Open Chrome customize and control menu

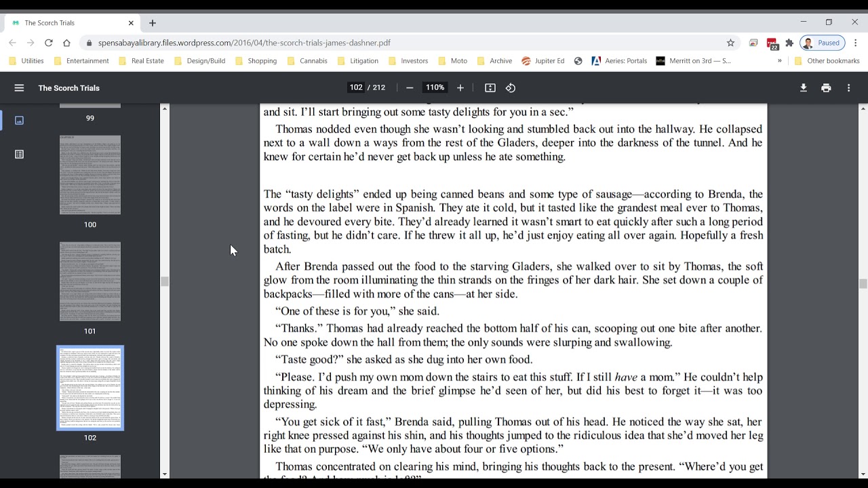pos(856,43)
